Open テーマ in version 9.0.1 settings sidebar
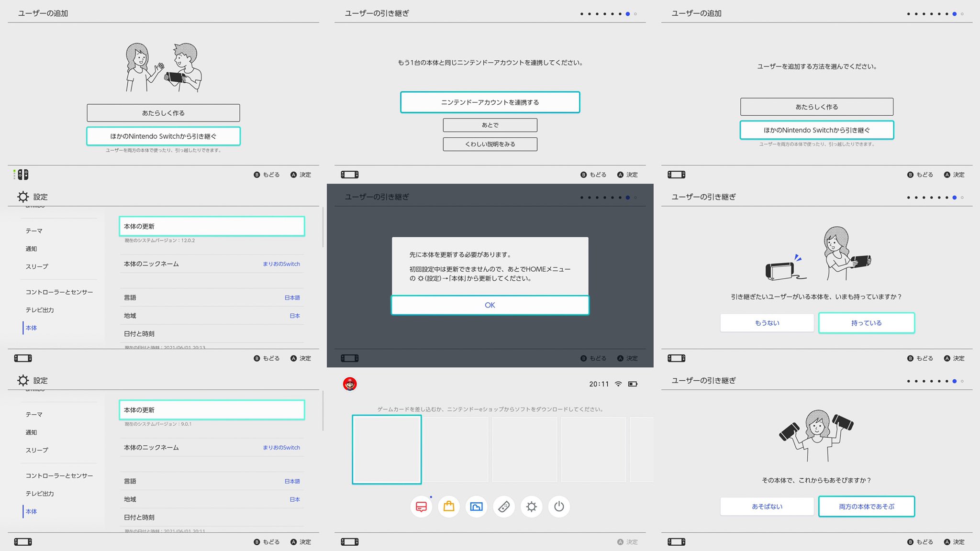Image resolution: width=980 pixels, height=551 pixels. click(34, 414)
